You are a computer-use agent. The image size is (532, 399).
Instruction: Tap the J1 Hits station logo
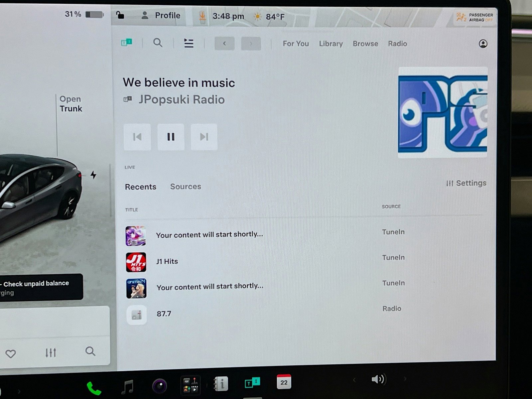click(x=136, y=262)
